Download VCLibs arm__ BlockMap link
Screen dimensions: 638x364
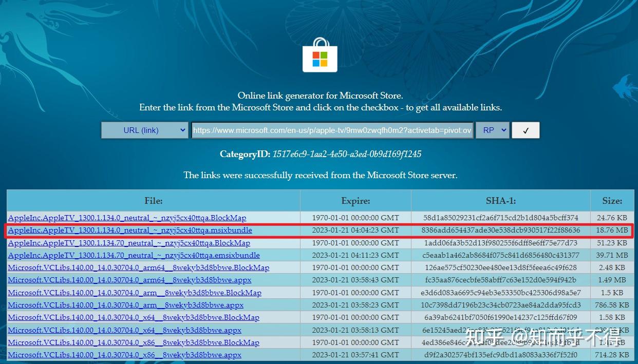135,293
